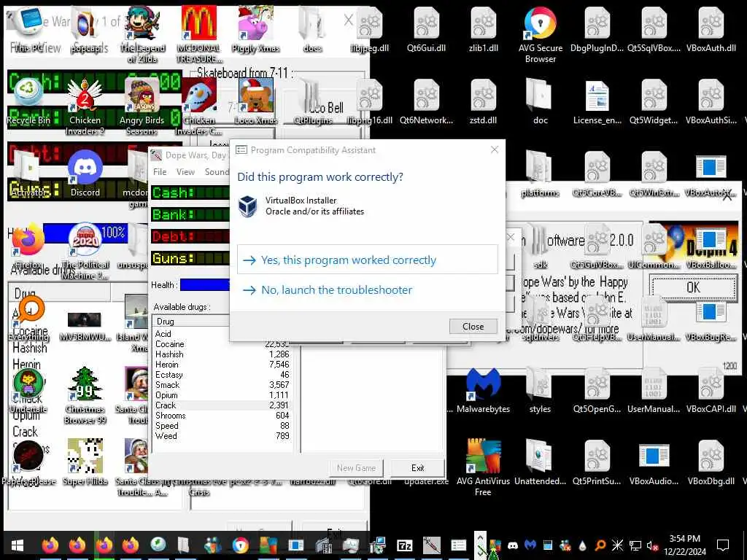
Task: Click Close button in Compatibility Assistant
Action: pos(473,326)
